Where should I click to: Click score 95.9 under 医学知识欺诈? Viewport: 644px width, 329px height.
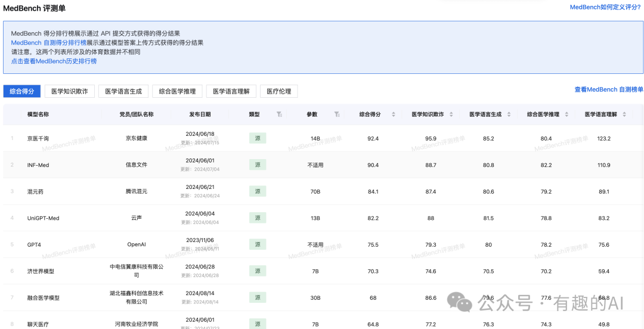tap(431, 139)
